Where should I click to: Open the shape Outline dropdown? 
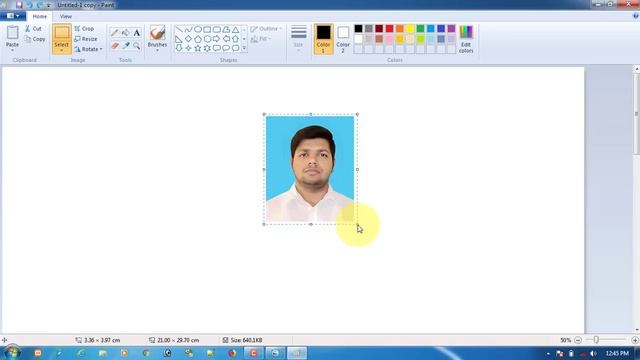[266, 29]
